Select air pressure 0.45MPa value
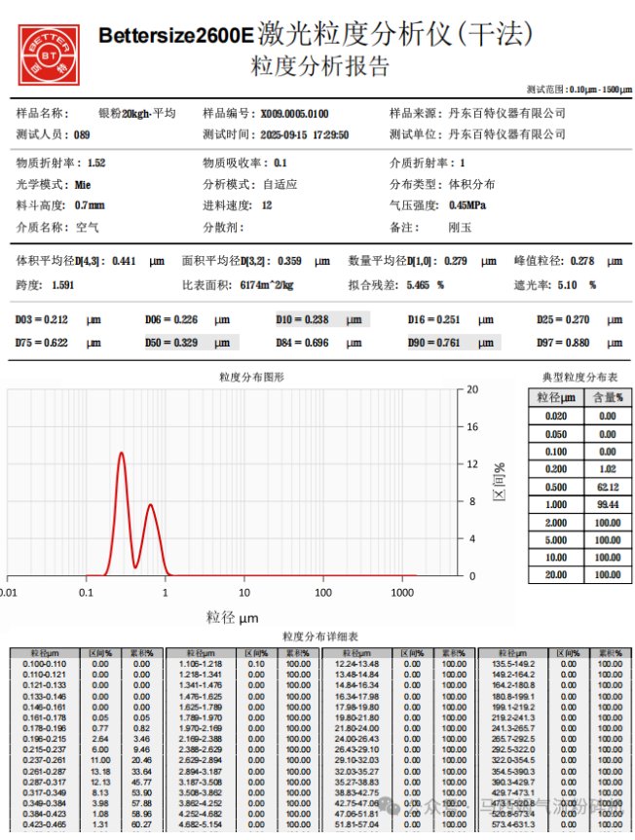Screen dimensions: 635x840 pyautogui.click(x=467, y=205)
